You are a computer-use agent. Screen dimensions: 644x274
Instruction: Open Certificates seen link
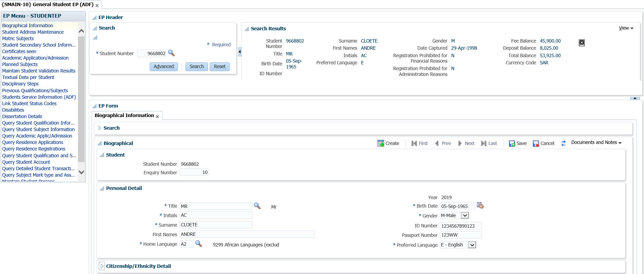pos(19,51)
